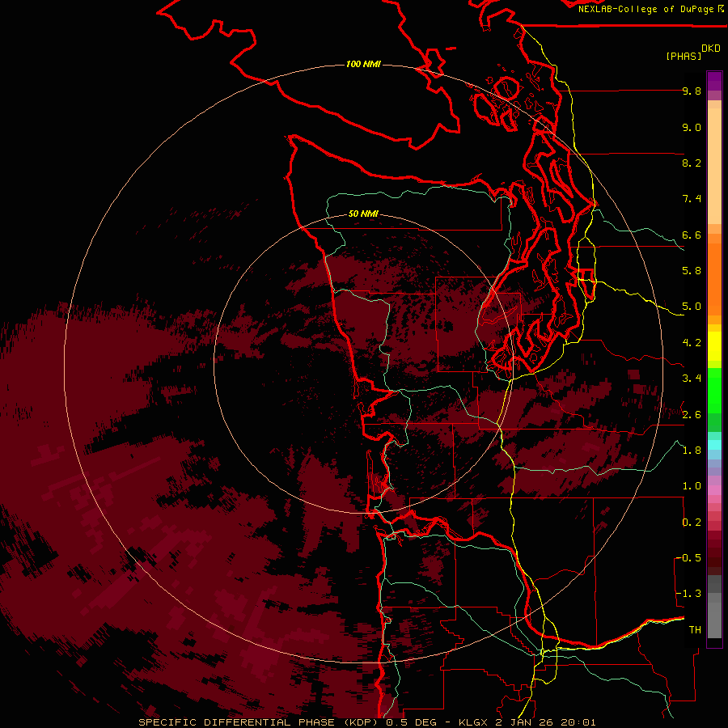728x728 pixels.
Task: Click the 9.0 scale value
Action: [692, 127]
